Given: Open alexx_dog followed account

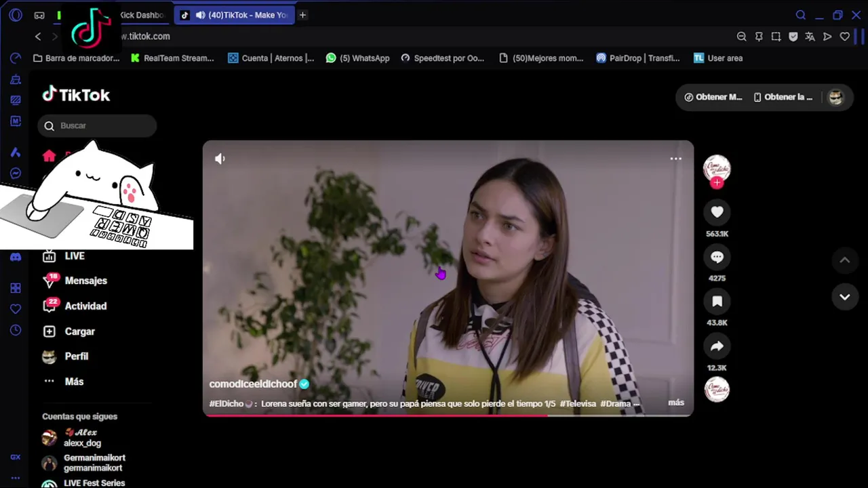Looking at the screenshot, I should click(x=72, y=438).
